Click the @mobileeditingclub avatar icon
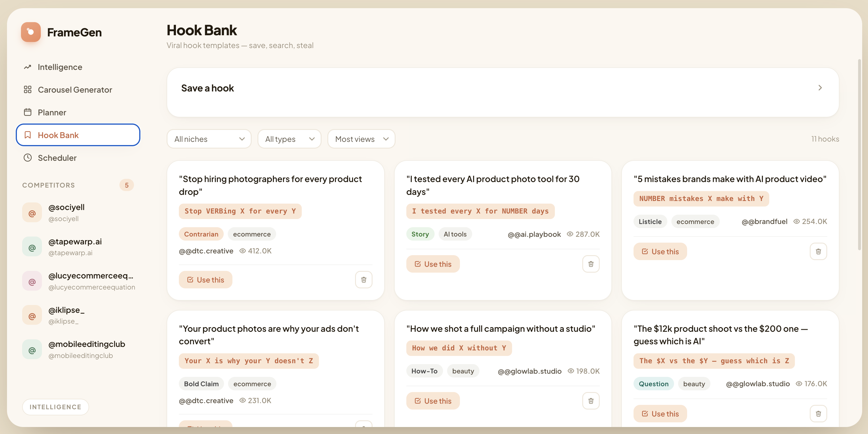Viewport: 868px width, 434px height. click(32, 350)
